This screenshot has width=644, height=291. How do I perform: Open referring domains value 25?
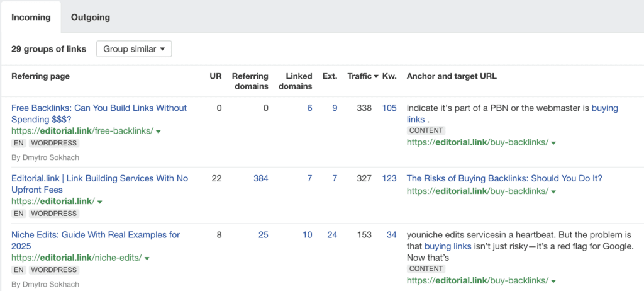264,234
